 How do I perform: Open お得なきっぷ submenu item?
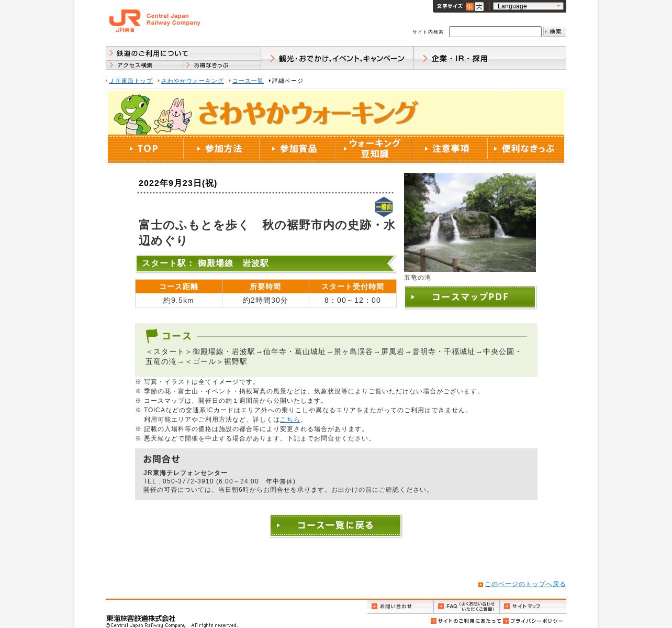(x=222, y=65)
